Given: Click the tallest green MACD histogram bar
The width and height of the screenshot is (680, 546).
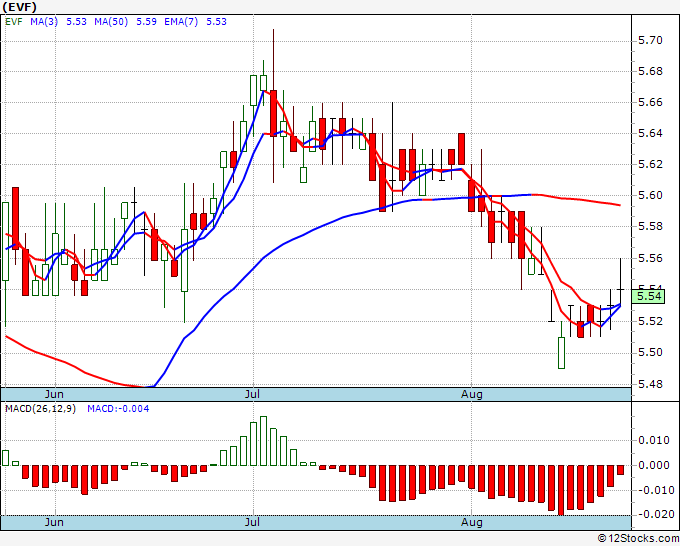Looking at the screenshot, I should click(x=263, y=441).
